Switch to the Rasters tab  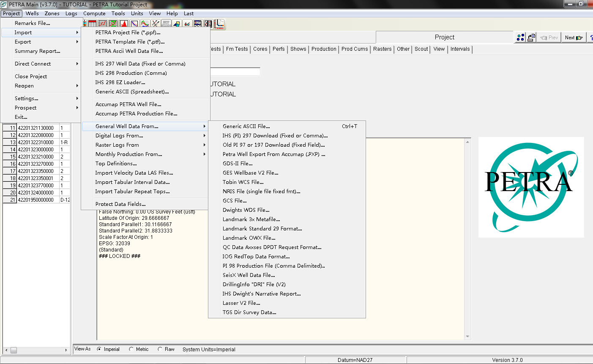(x=382, y=49)
